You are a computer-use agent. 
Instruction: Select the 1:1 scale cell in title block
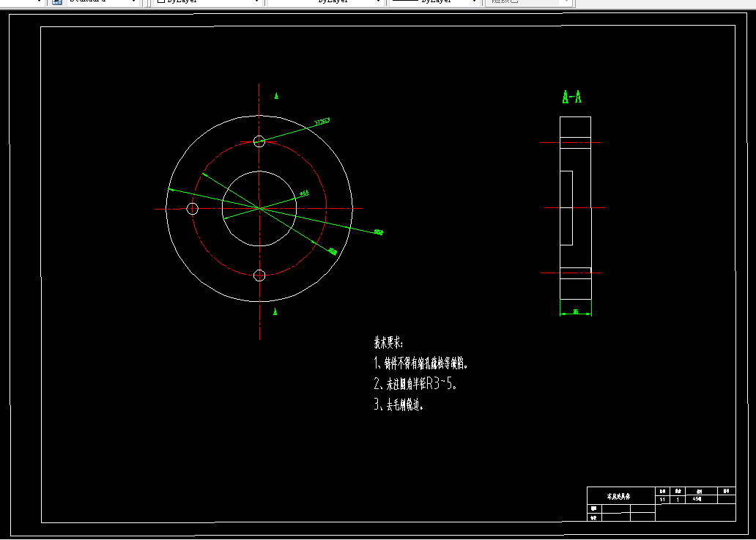point(662,500)
